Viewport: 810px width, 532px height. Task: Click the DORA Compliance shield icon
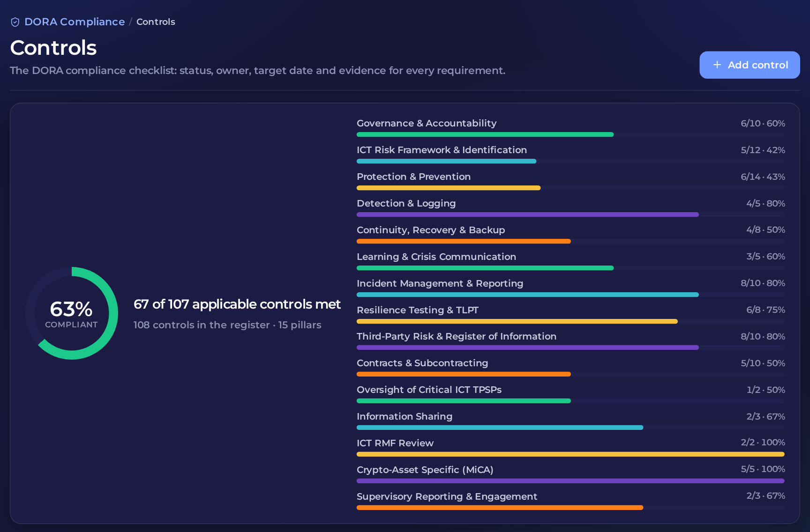(15, 22)
